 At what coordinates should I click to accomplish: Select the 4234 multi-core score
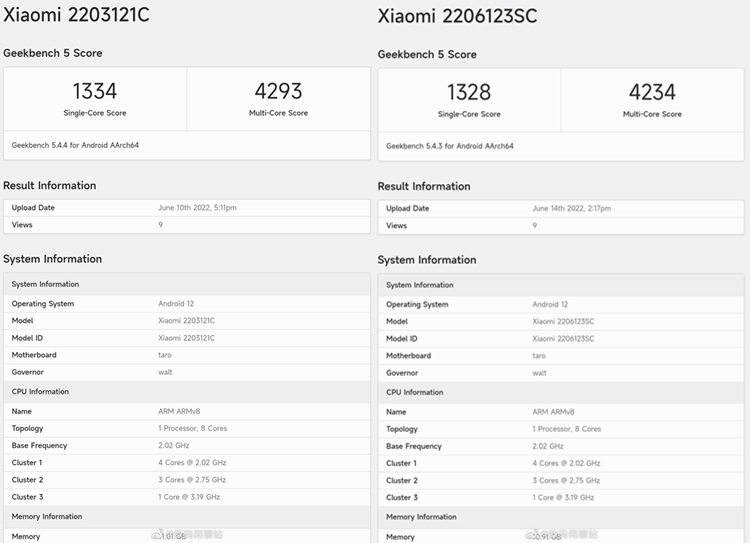pos(652,92)
